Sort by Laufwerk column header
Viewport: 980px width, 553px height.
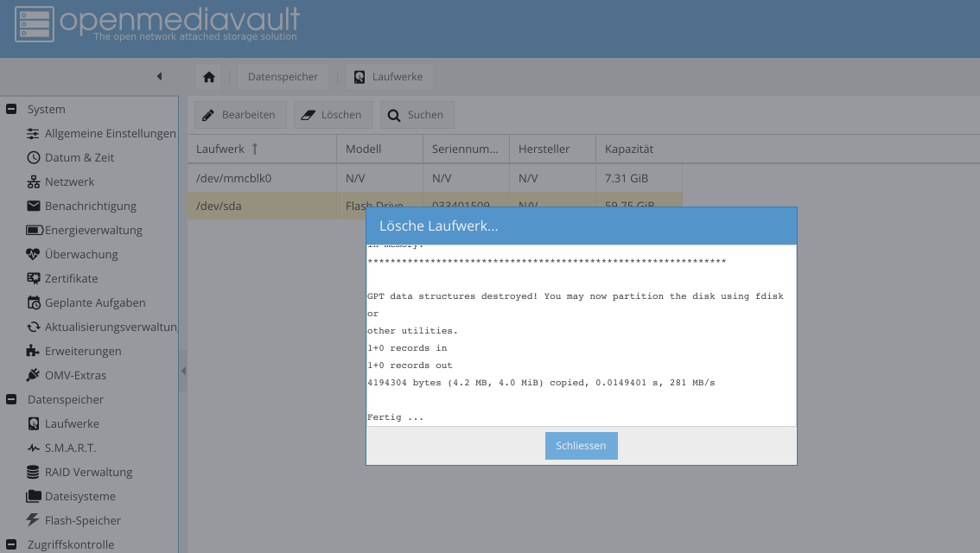click(x=262, y=149)
